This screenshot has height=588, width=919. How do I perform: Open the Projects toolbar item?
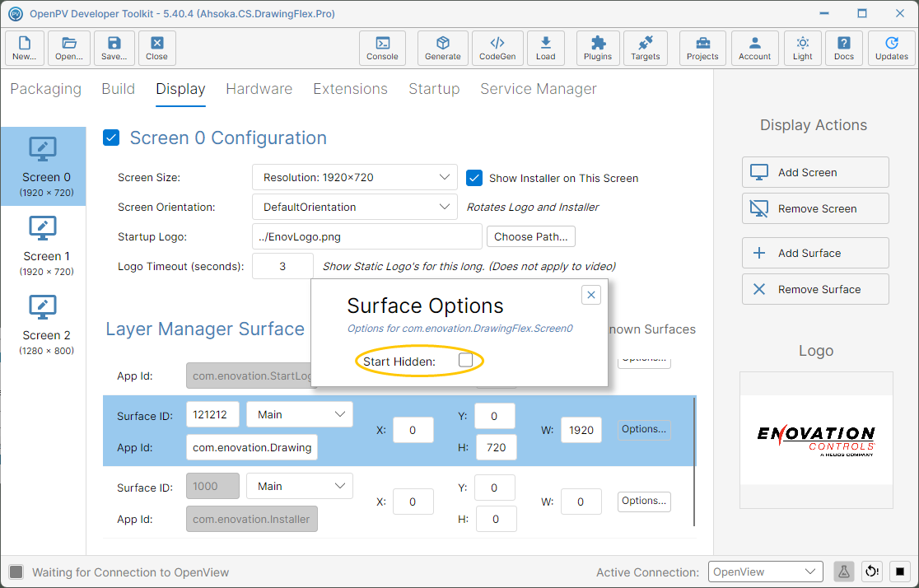(702, 48)
